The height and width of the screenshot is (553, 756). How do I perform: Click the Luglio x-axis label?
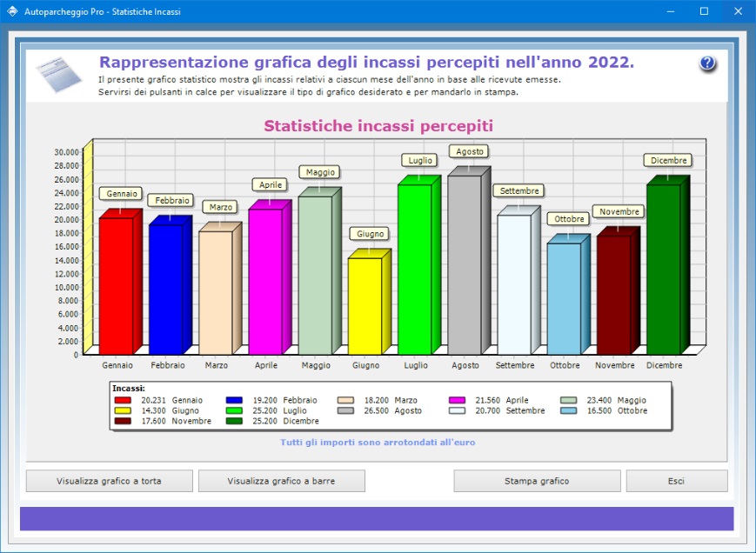tap(416, 365)
